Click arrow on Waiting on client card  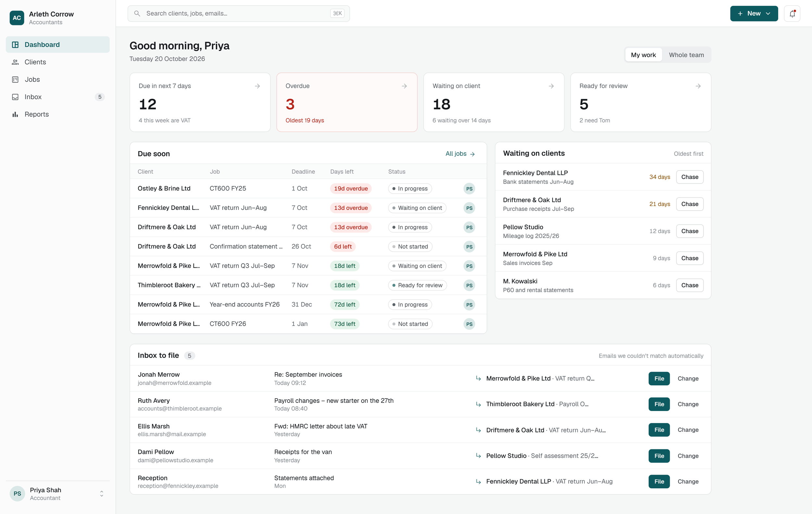(x=551, y=86)
